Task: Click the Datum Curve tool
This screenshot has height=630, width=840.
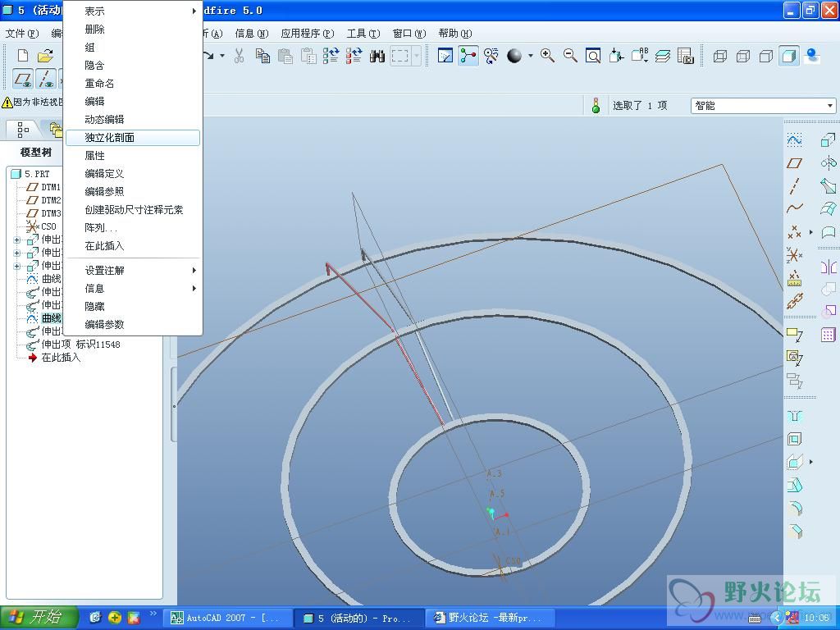Action: tap(794, 208)
